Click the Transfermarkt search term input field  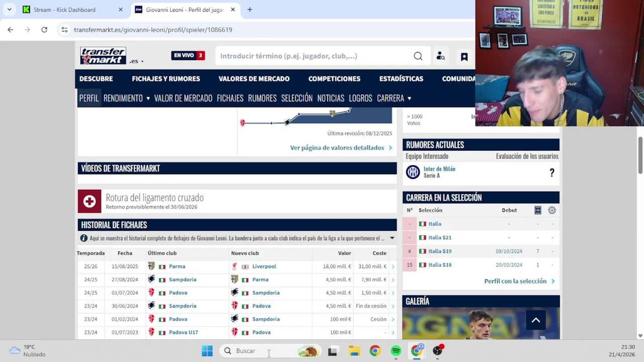(x=314, y=56)
